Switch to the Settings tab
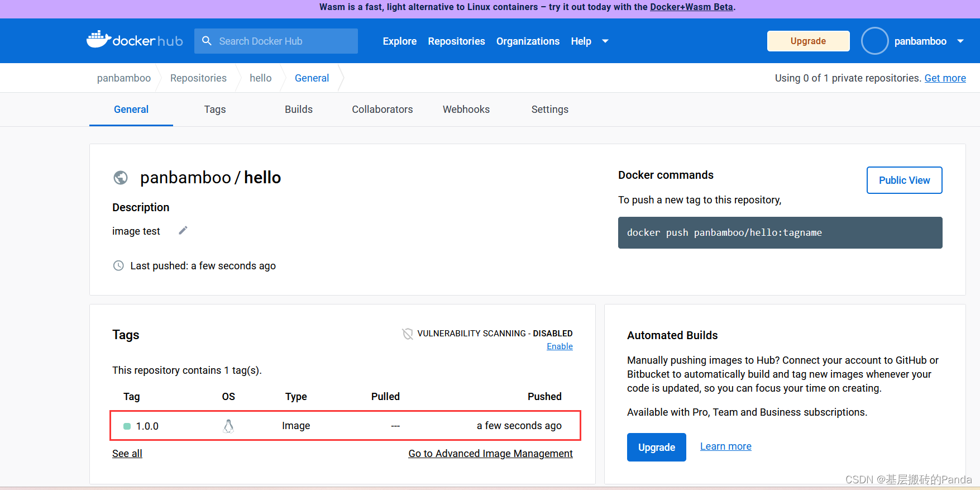The width and height of the screenshot is (980, 490). (x=550, y=110)
